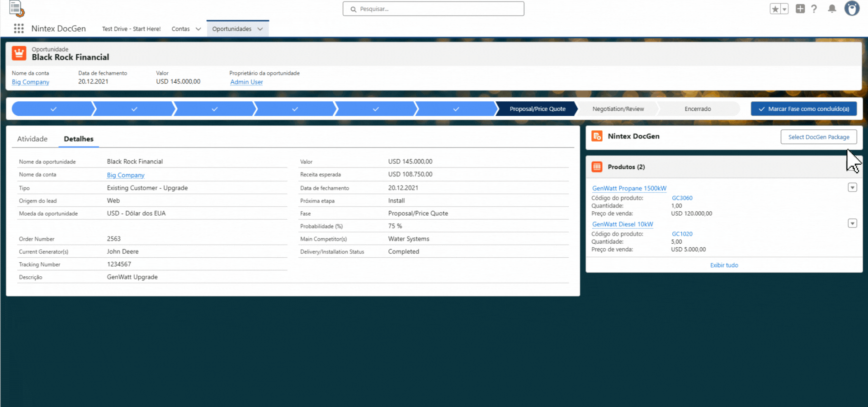The width and height of the screenshot is (868, 407).
Task: Open GenWatt Diesel 10kW product link
Action: [623, 224]
